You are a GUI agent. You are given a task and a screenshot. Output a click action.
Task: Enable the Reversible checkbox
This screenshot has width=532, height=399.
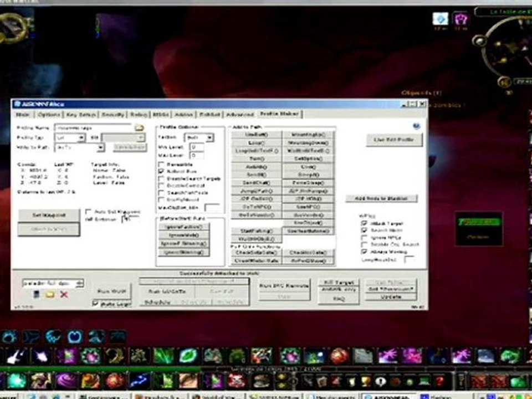click(x=161, y=164)
